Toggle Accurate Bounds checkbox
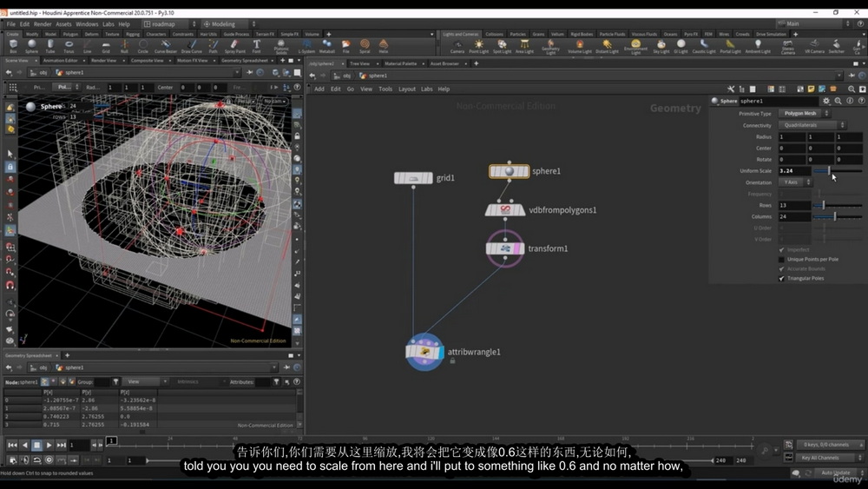The width and height of the screenshot is (868, 489). pyautogui.click(x=782, y=268)
